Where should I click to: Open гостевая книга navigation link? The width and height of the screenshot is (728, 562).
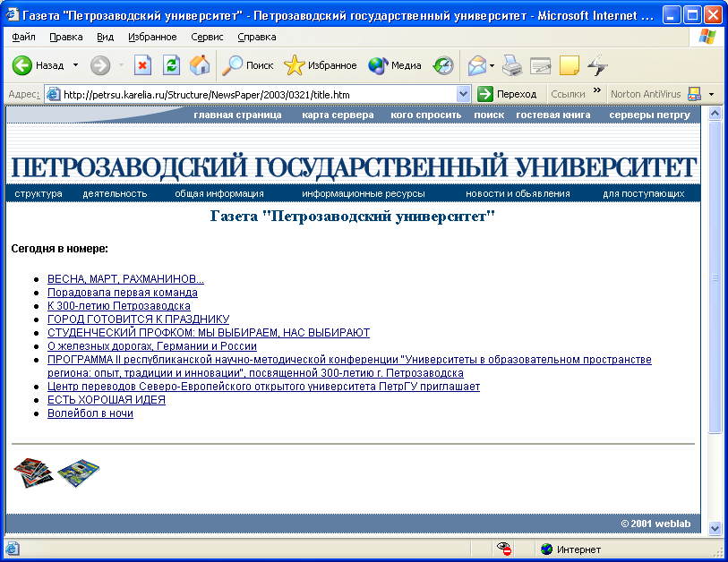pos(553,115)
